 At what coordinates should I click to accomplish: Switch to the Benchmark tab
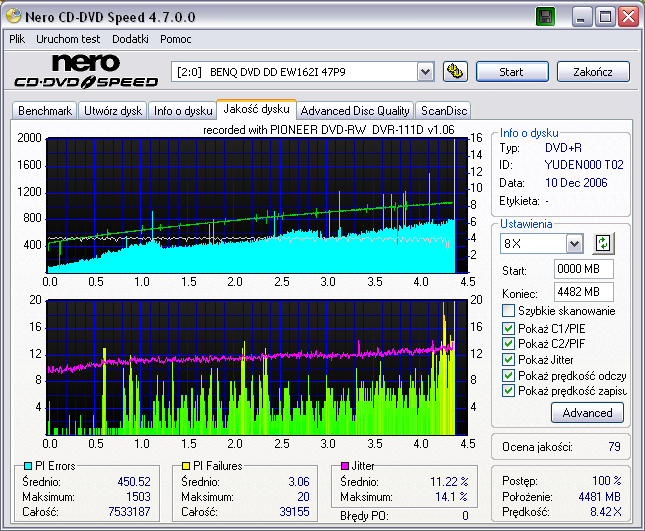45,111
